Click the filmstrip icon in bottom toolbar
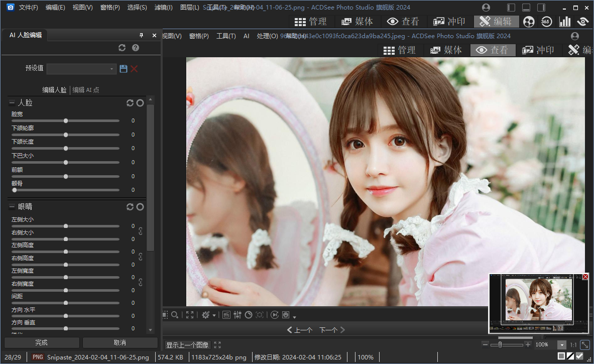 tap(226, 315)
